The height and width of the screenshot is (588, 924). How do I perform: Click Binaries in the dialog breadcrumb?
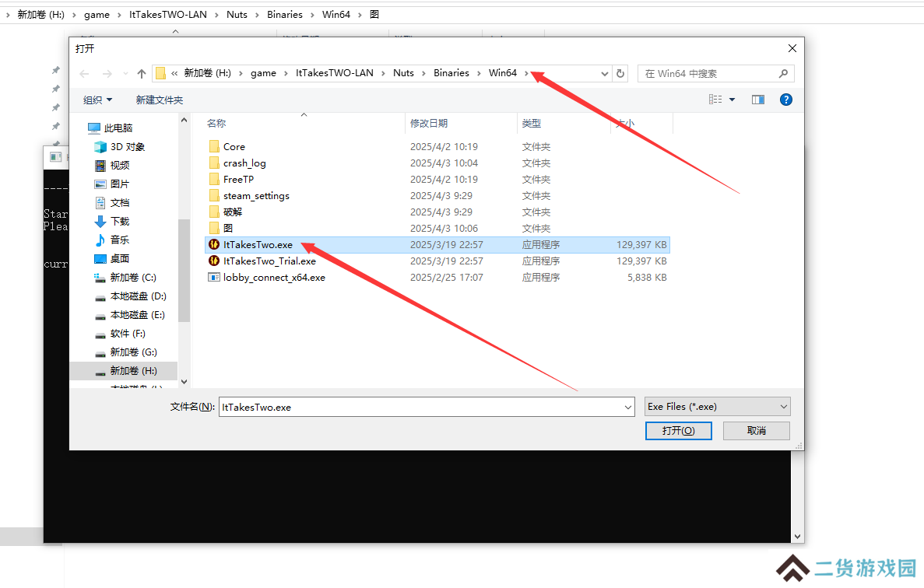pyautogui.click(x=451, y=73)
